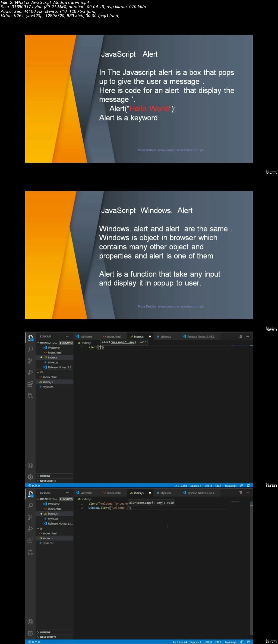Viewport: 278px width, 644px height.
Task: Open editor More Actions in lower VS Code frame
Action: 247,493
